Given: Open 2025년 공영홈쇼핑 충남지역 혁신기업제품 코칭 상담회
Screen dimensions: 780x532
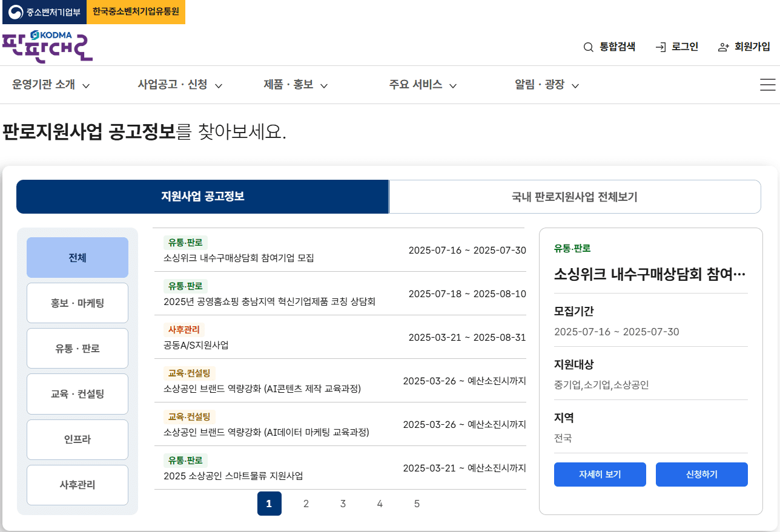Looking at the screenshot, I should point(269,301).
